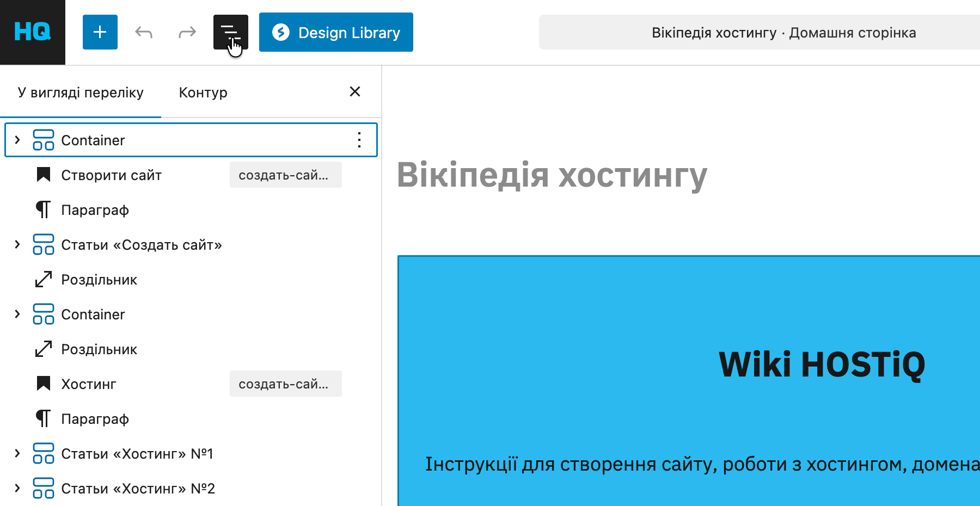Click the second Container block icon
Image resolution: width=980 pixels, height=506 pixels.
[44, 314]
